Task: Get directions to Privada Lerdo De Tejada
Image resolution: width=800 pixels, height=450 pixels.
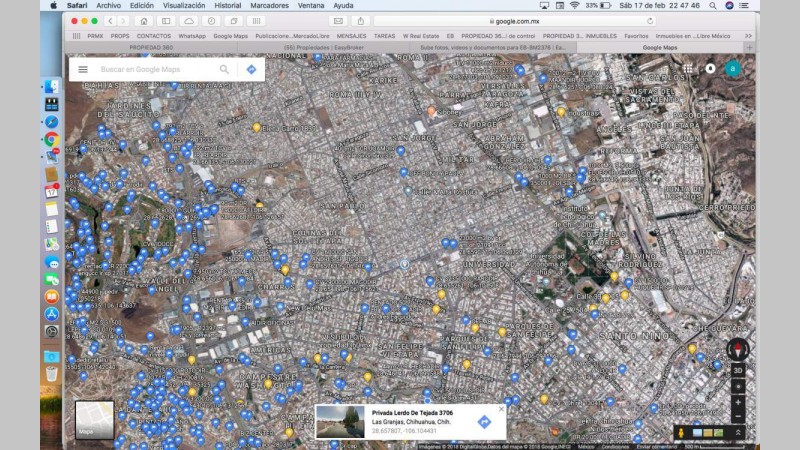Action: 484,422
